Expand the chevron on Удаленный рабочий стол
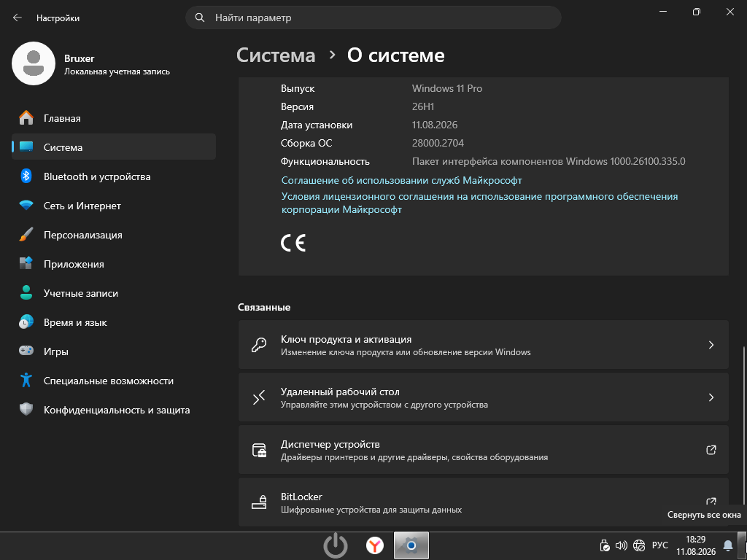 (711, 397)
